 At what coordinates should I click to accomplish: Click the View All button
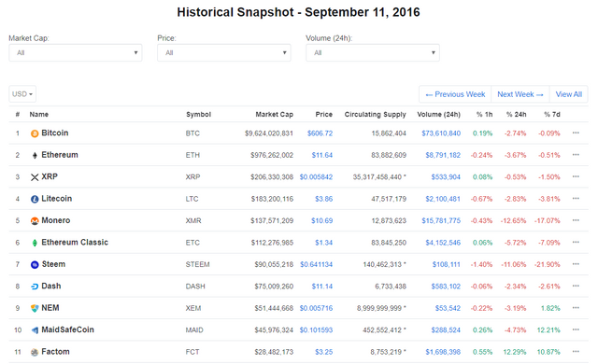(x=569, y=94)
